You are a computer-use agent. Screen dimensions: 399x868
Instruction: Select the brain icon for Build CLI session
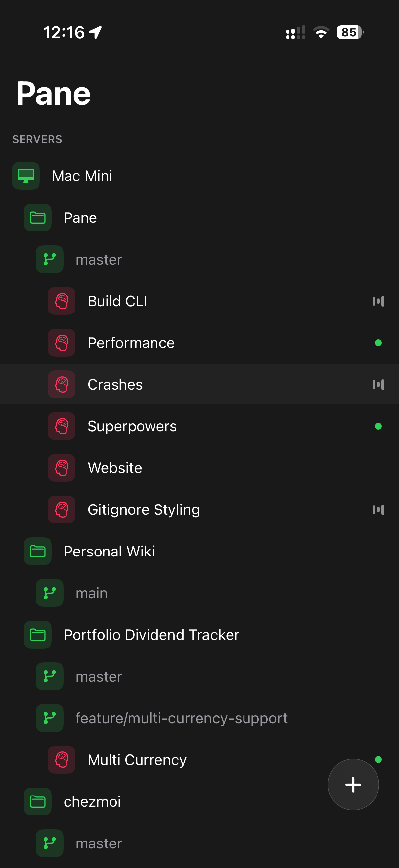[61, 301]
